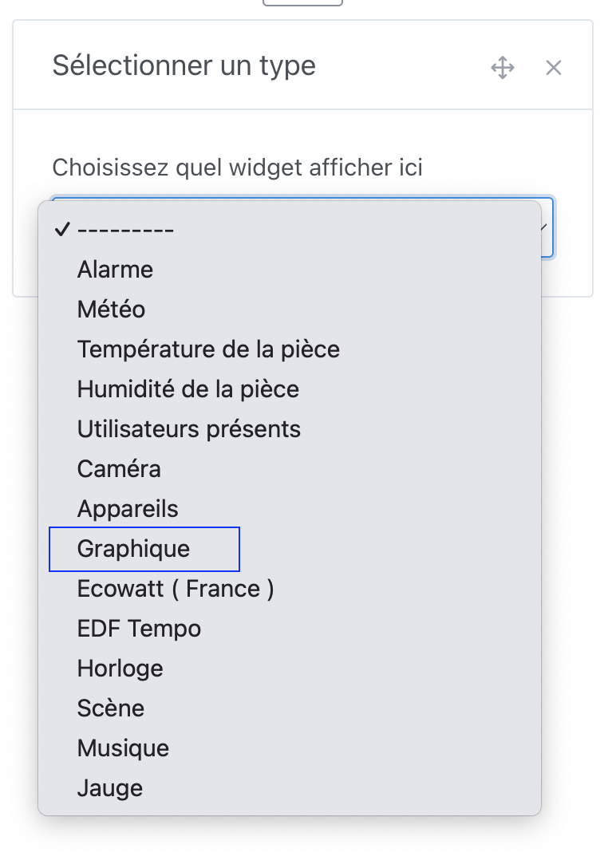Pick the Scène option

(110, 708)
